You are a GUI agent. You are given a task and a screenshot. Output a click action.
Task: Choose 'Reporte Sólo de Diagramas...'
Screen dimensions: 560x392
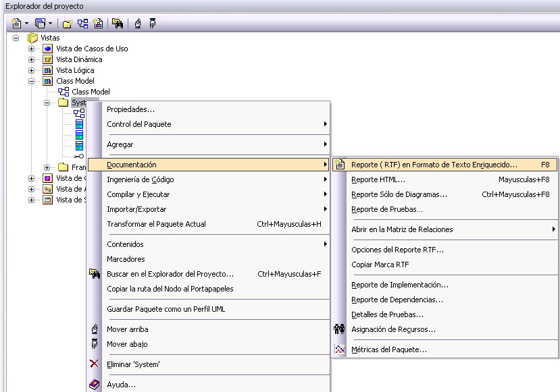(x=445, y=194)
